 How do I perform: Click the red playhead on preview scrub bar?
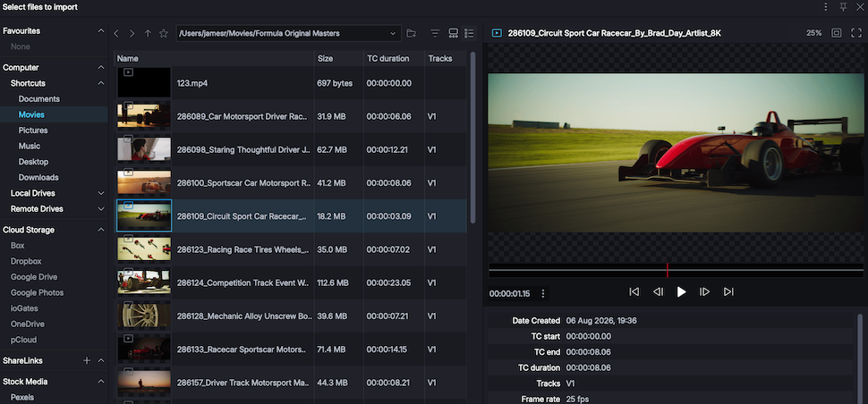point(667,270)
